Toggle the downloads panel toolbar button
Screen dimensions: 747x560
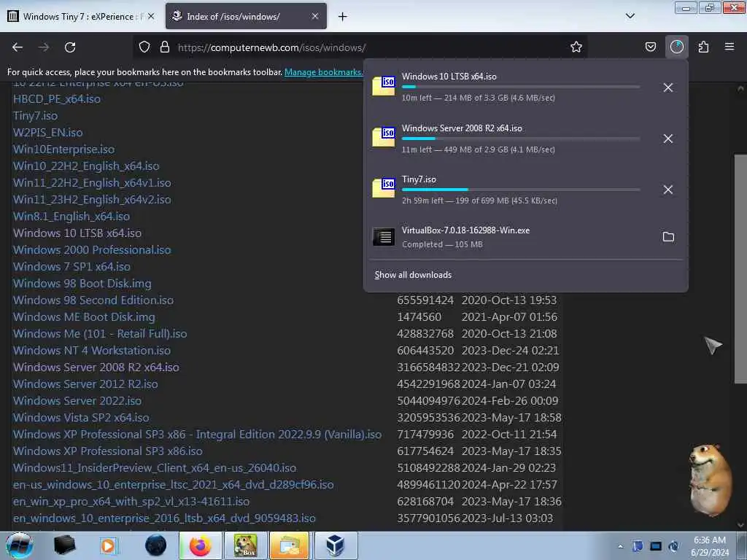(x=676, y=47)
